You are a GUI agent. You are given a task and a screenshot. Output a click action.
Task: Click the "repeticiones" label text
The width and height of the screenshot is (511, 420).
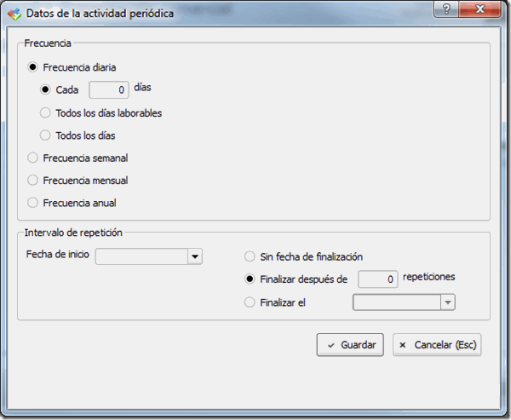coord(429,277)
